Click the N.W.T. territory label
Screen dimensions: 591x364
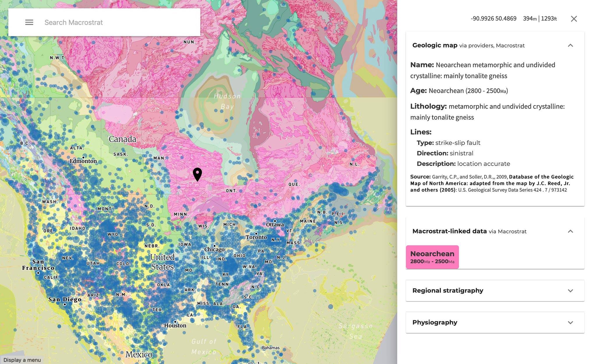[x=58, y=58]
